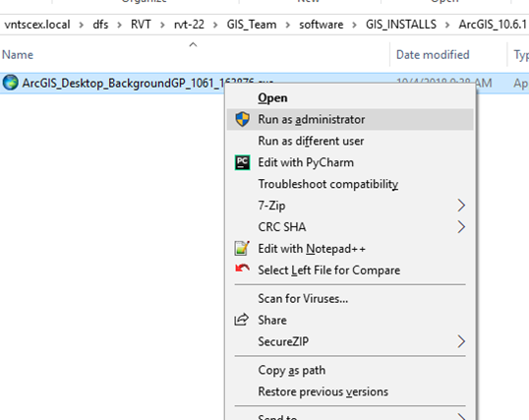
Task: Click the PyCharm icon in context menu
Action: coord(242,162)
